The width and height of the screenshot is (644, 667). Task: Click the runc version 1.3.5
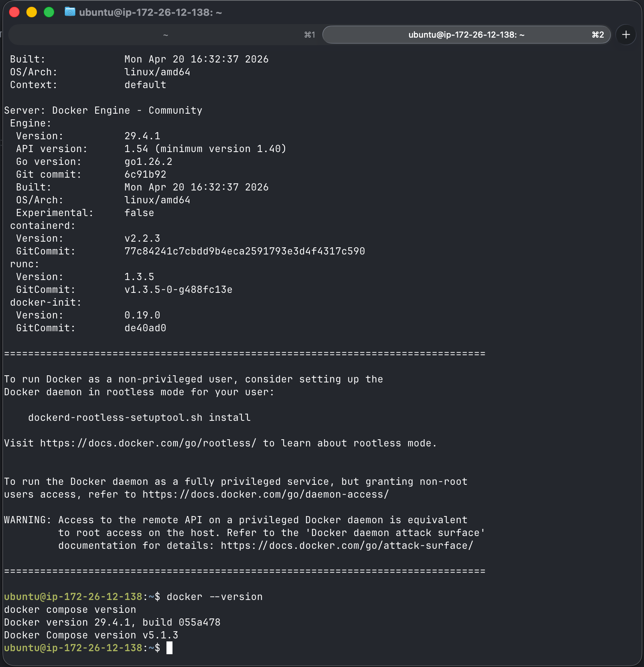pos(139,277)
